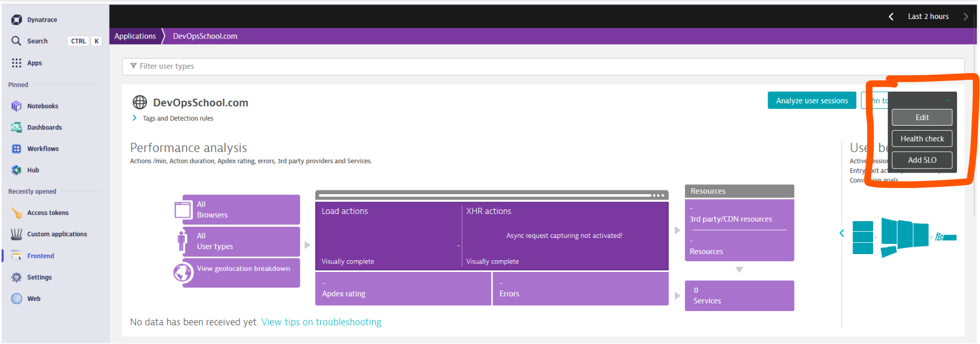
Task: Click the conversion funnel graphic
Action: pos(905,237)
